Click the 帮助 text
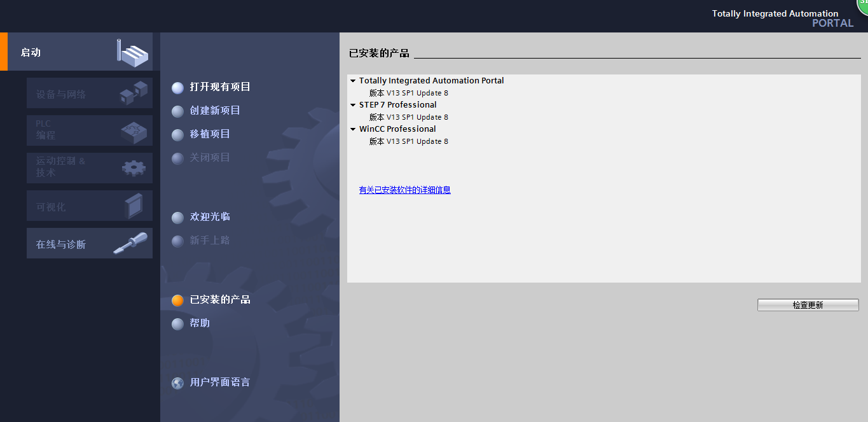The height and width of the screenshot is (422, 868). coord(200,323)
